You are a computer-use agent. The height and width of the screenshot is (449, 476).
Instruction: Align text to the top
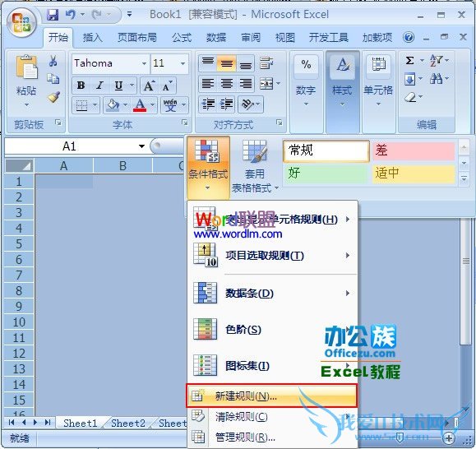coord(208,62)
